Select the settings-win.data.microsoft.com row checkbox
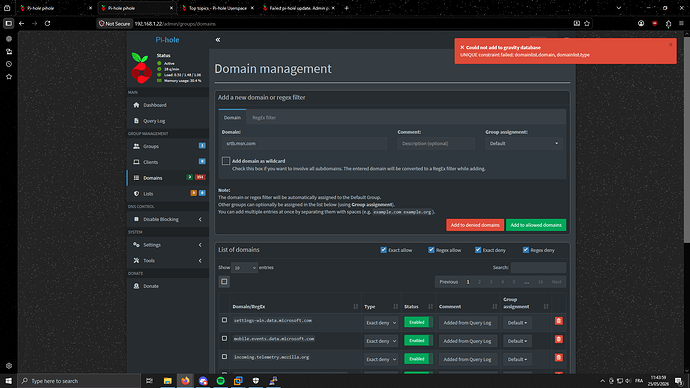690x388 pixels. pyautogui.click(x=224, y=320)
